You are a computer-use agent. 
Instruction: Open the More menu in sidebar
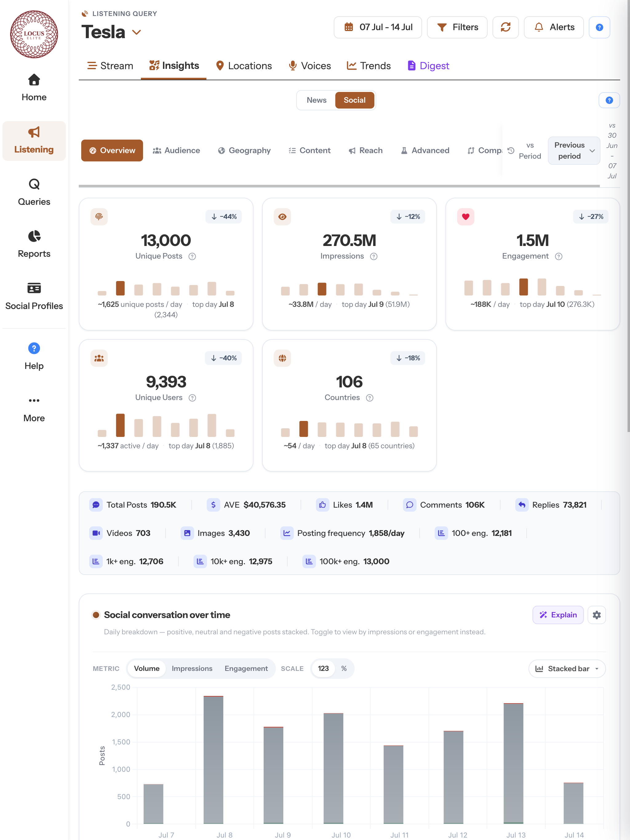coord(34,409)
